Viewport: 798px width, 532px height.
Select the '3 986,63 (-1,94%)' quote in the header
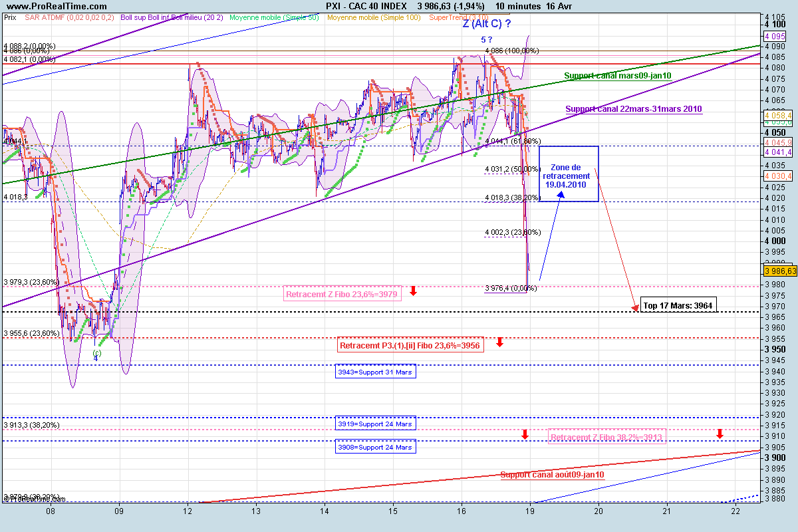pos(452,6)
